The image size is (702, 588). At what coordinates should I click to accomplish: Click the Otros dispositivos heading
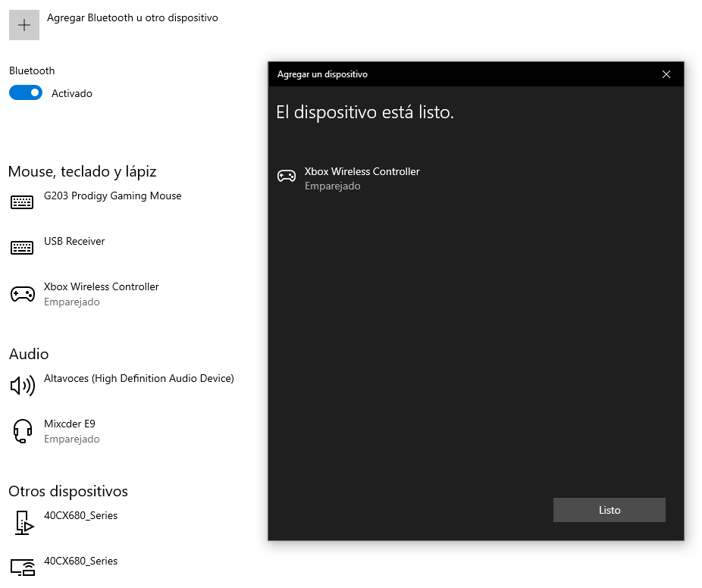click(x=68, y=491)
